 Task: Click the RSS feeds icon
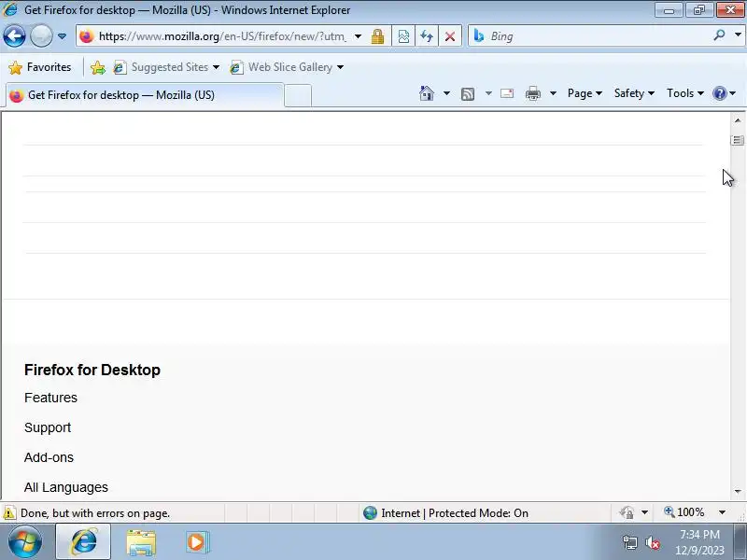click(x=468, y=94)
